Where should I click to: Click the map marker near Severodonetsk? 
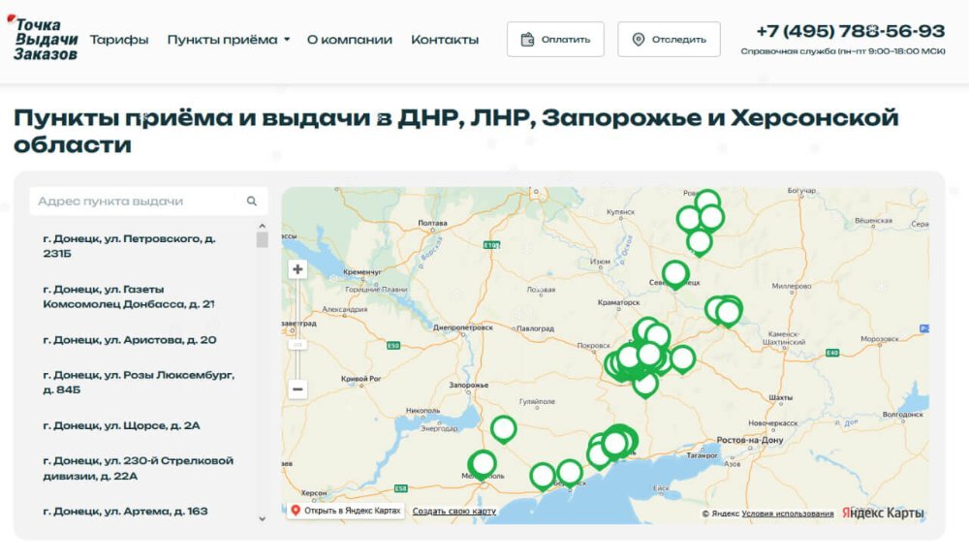click(x=675, y=273)
